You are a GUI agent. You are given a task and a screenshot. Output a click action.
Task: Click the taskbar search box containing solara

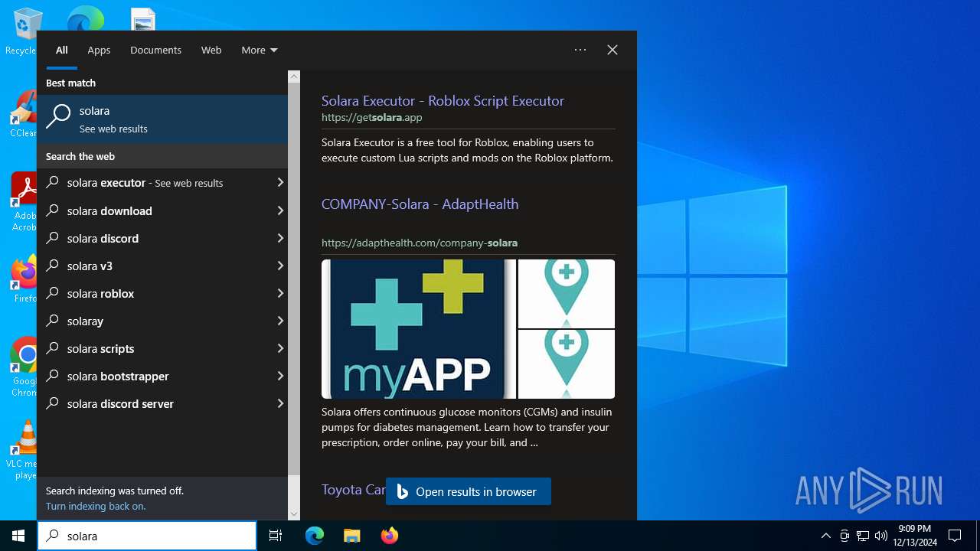(x=147, y=536)
